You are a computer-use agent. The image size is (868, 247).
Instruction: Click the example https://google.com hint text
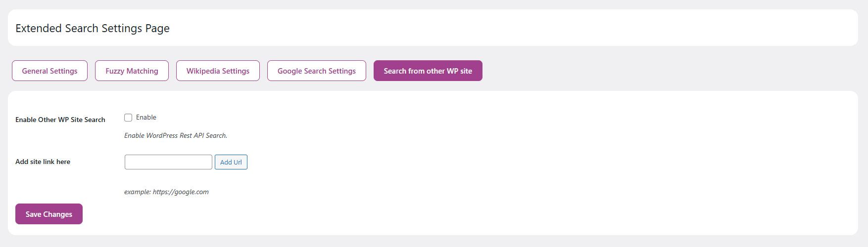tap(166, 192)
